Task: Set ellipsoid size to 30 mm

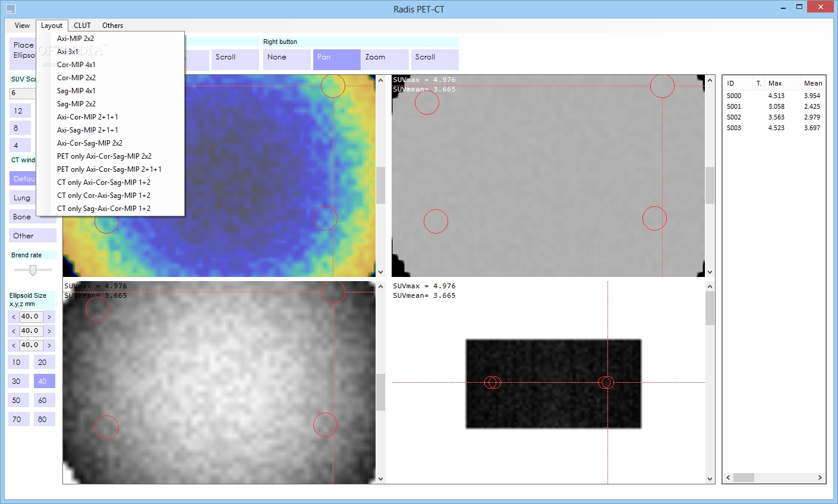Action: click(x=18, y=382)
